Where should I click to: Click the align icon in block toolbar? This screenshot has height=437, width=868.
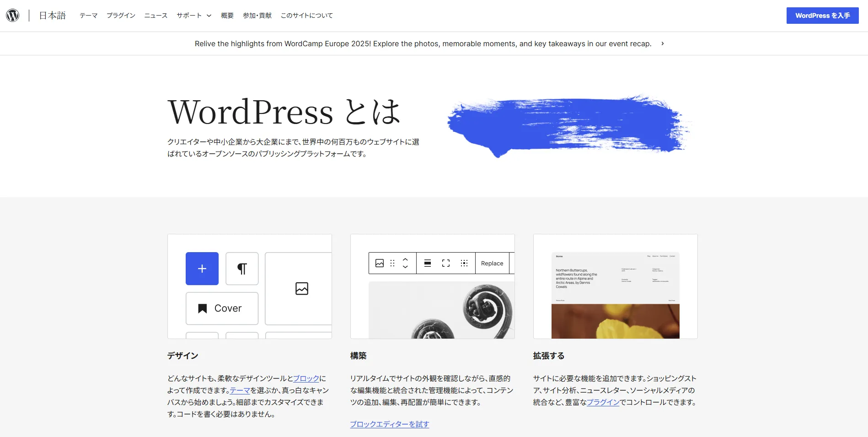[428, 263]
